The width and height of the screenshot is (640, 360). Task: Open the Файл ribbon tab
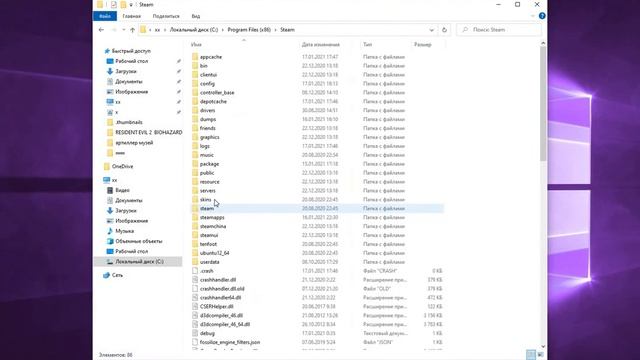[x=105, y=16]
